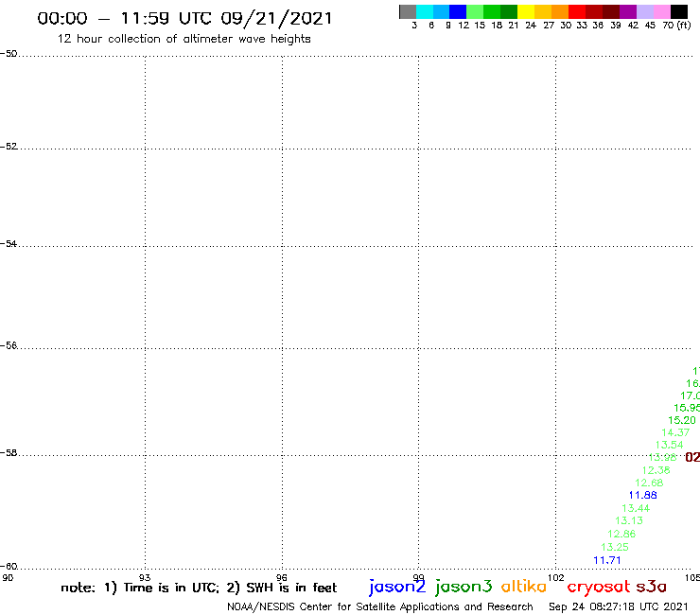Click the gray swatch in the color scale
Viewport: 700px width, 615px height.
[408, 11]
